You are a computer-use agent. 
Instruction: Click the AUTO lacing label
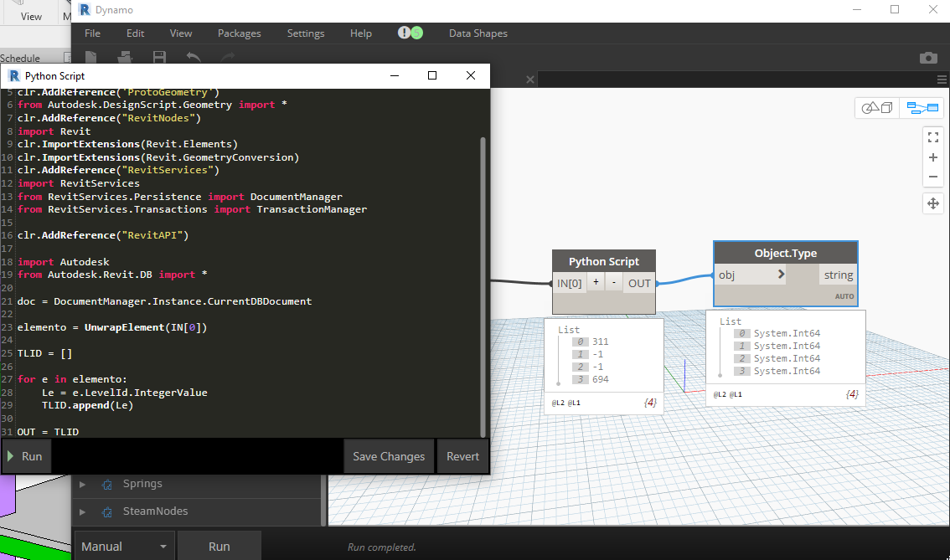(x=844, y=296)
